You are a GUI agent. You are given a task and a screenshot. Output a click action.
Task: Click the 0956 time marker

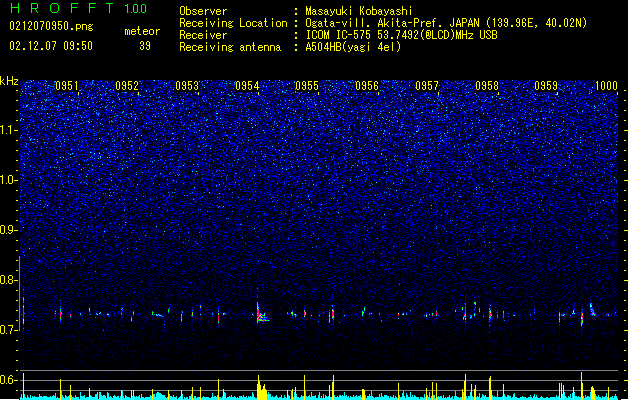pyautogui.click(x=367, y=86)
